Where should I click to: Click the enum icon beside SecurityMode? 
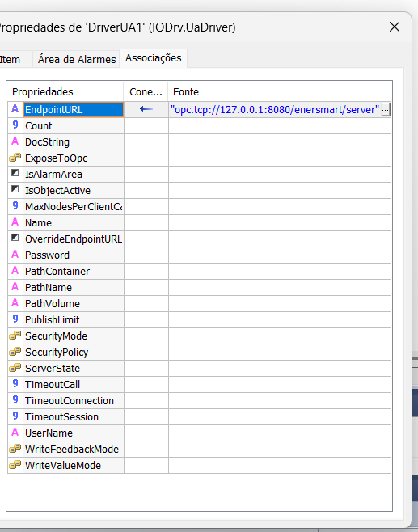(x=15, y=336)
